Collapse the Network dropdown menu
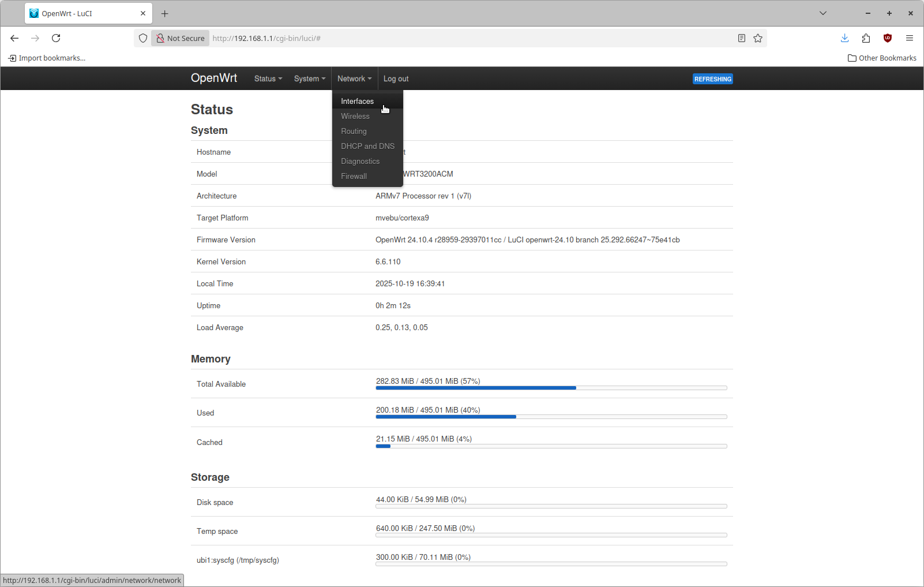924x587 pixels. 354,78
